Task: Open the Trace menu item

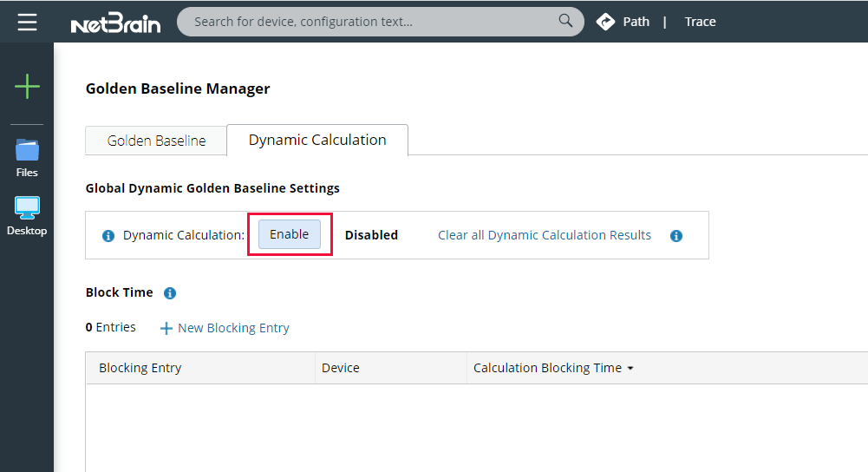Action: click(701, 22)
